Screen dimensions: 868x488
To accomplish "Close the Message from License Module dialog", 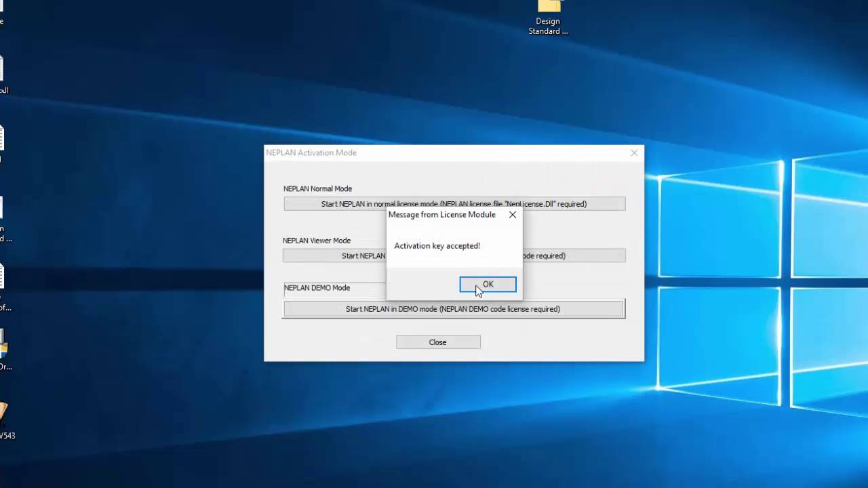I will (x=513, y=215).
